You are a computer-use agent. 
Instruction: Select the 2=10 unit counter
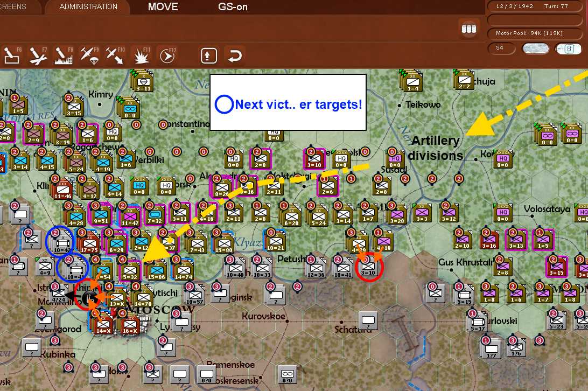(462, 240)
